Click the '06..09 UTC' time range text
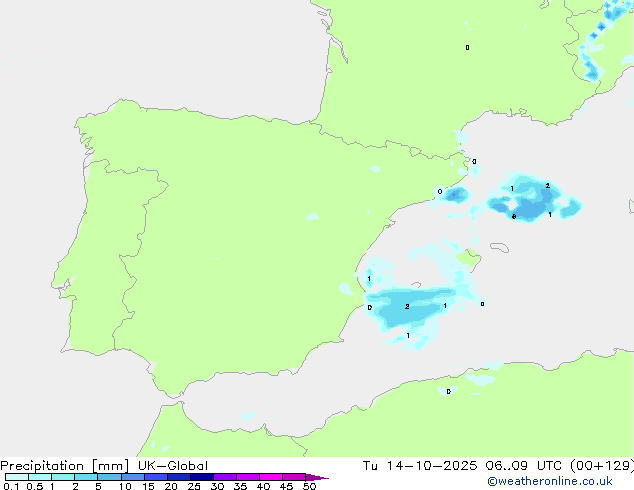 point(524,466)
